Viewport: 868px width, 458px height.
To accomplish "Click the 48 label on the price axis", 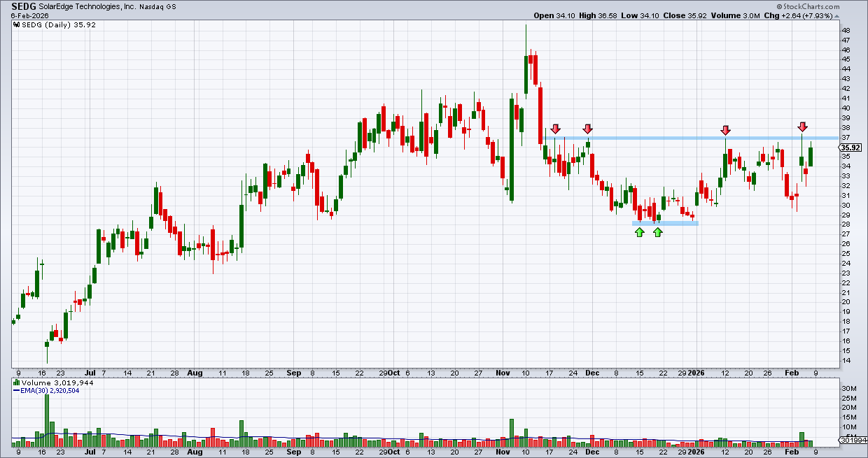I will coord(846,31).
